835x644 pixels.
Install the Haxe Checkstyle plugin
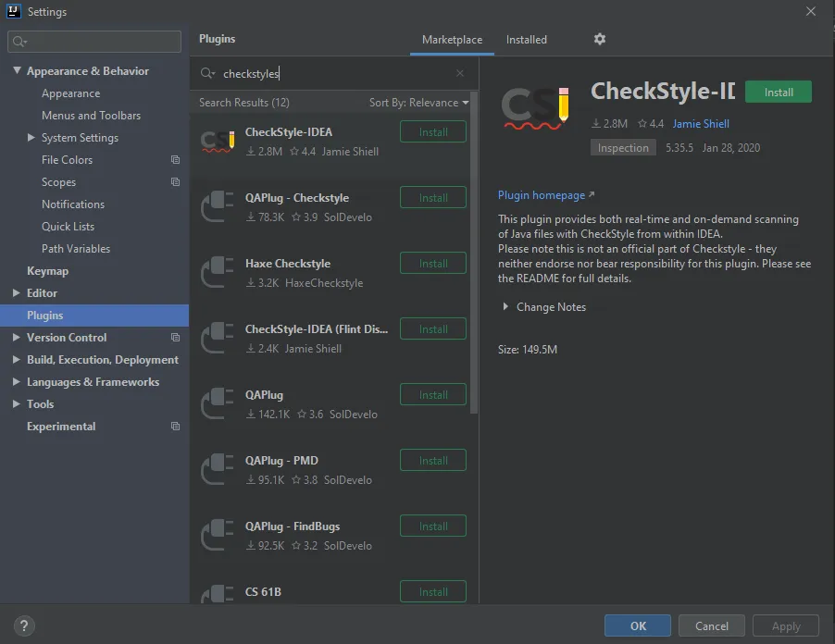(x=433, y=264)
